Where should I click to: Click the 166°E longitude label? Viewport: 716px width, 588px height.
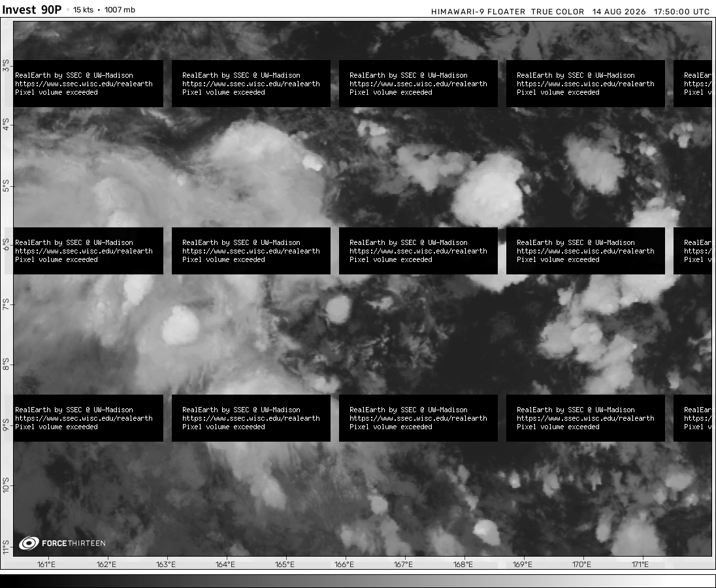pyautogui.click(x=344, y=564)
